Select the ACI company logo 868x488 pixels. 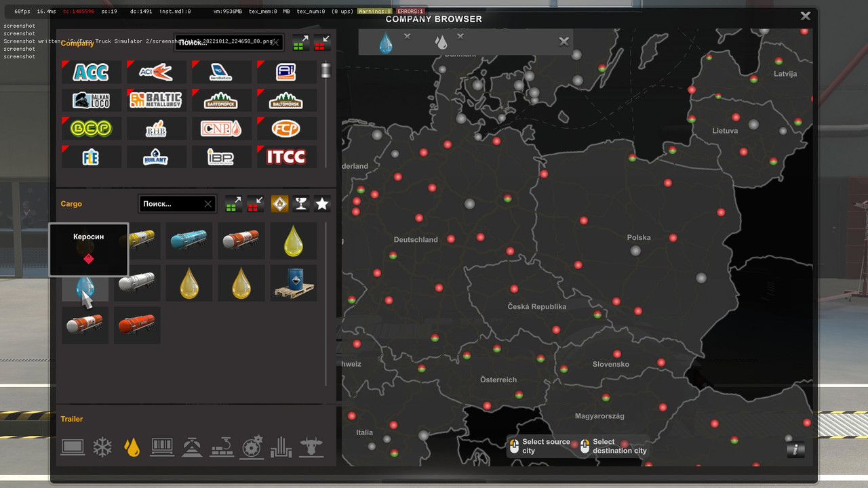pyautogui.click(x=157, y=72)
